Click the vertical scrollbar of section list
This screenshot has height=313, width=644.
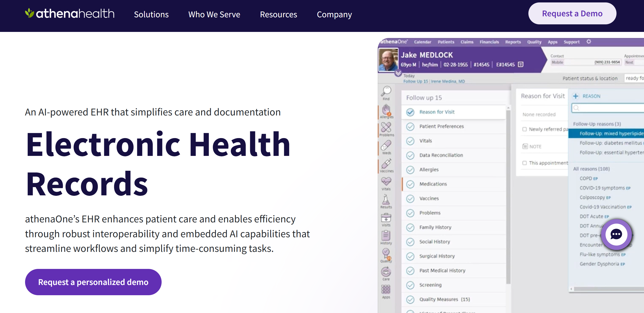pos(508,195)
